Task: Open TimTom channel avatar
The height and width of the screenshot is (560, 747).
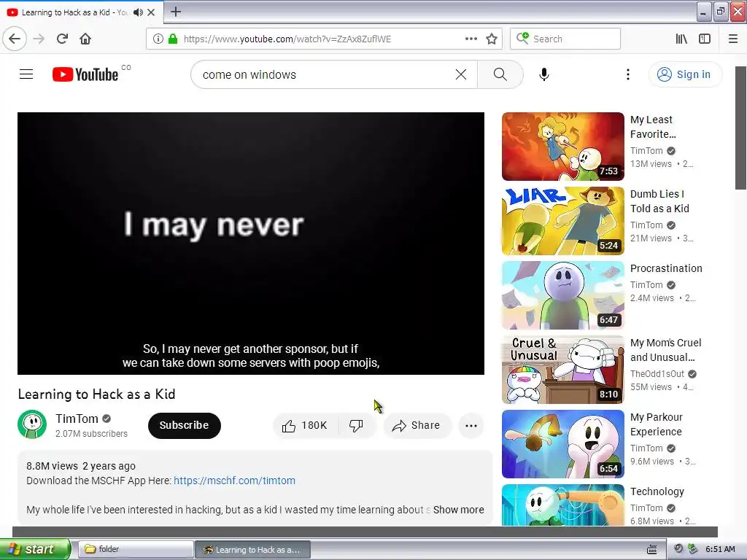Action: (x=32, y=425)
